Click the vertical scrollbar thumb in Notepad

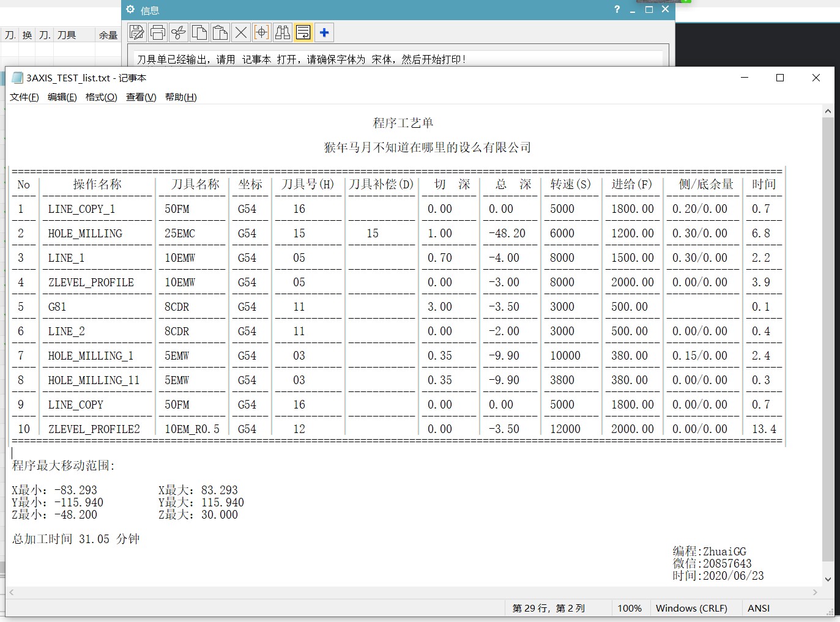(828, 339)
